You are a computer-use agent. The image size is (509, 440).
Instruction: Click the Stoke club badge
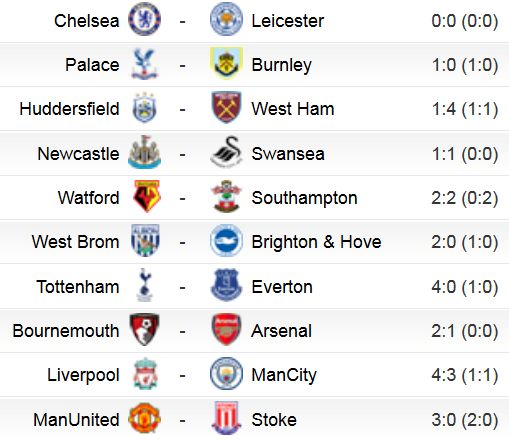[x=226, y=418]
